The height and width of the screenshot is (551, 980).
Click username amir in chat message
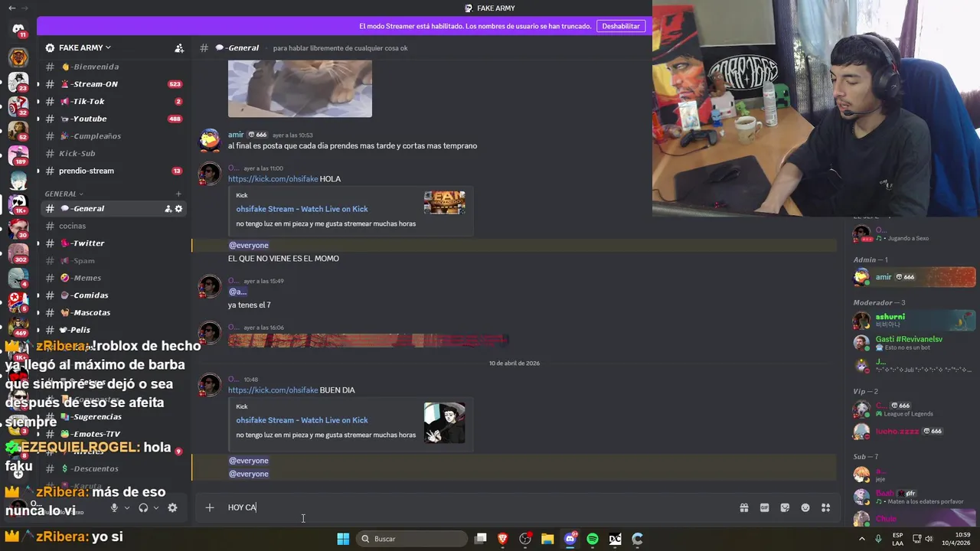coord(236,135)
